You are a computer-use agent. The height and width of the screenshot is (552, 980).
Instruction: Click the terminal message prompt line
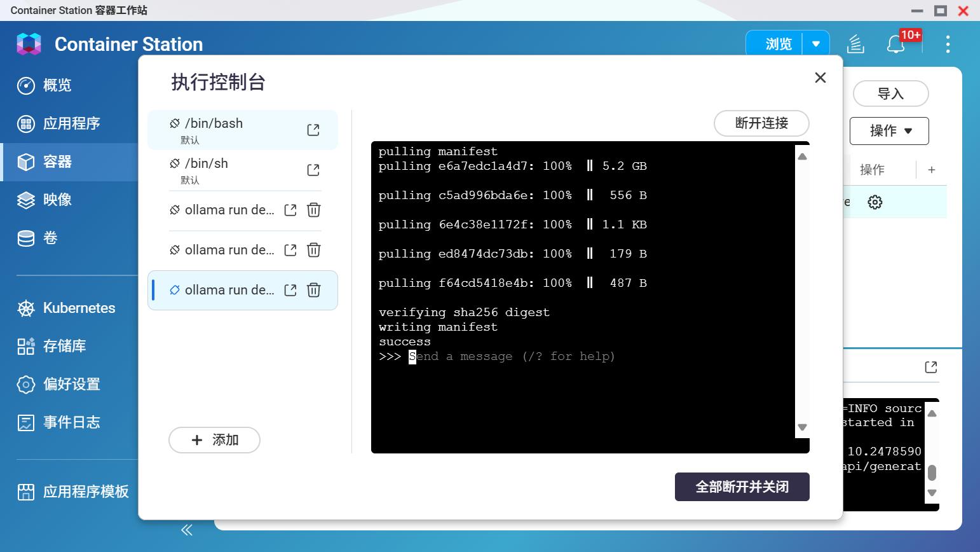pos(497,357)
